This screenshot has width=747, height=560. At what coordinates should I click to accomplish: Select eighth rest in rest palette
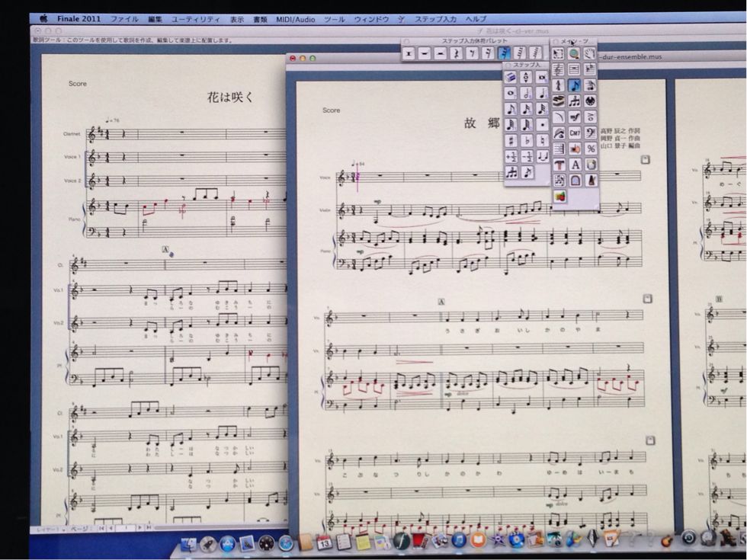(x=472, y=53)
